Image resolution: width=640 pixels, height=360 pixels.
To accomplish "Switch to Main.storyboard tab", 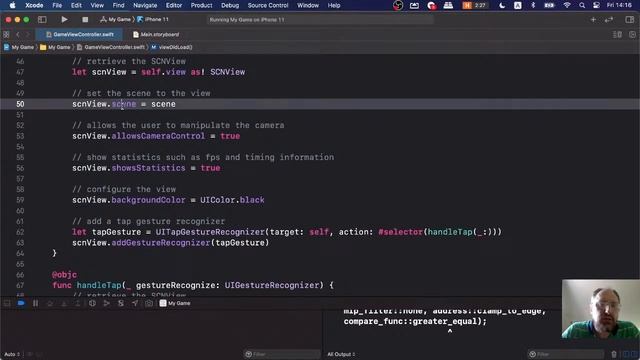I will tap(156, 35).
